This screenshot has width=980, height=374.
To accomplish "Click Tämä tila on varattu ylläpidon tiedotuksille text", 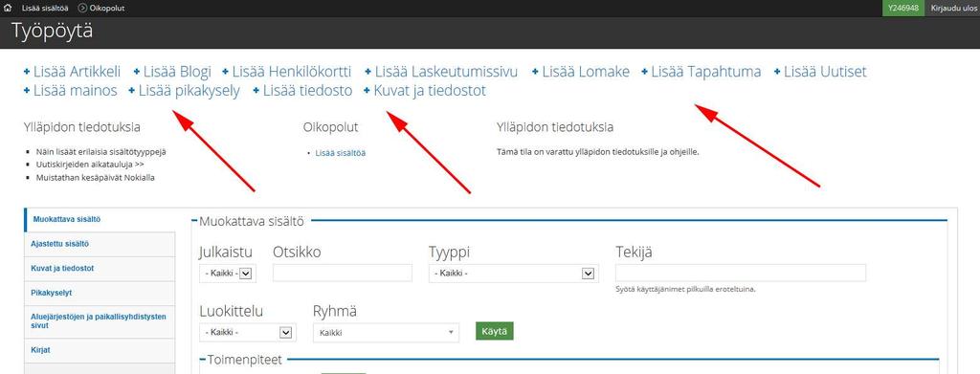I will [x=597, y=152].
